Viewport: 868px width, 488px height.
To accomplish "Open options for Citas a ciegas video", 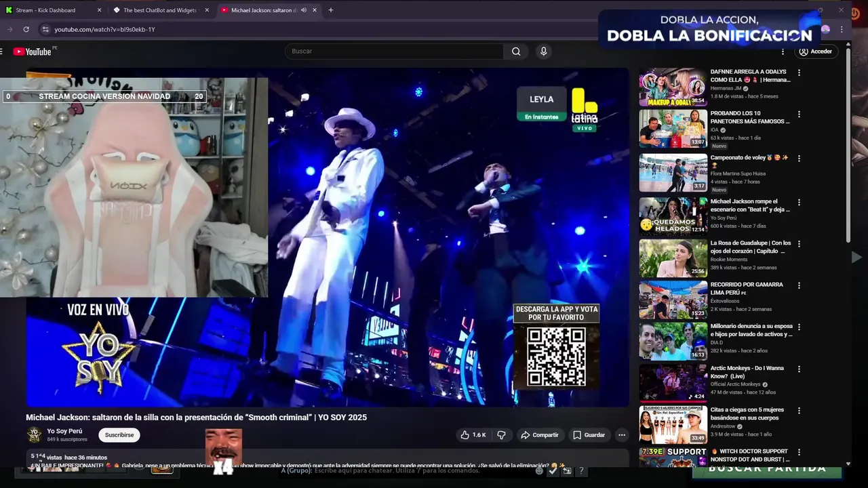I will pyautogui.click(x=799, y=411).
